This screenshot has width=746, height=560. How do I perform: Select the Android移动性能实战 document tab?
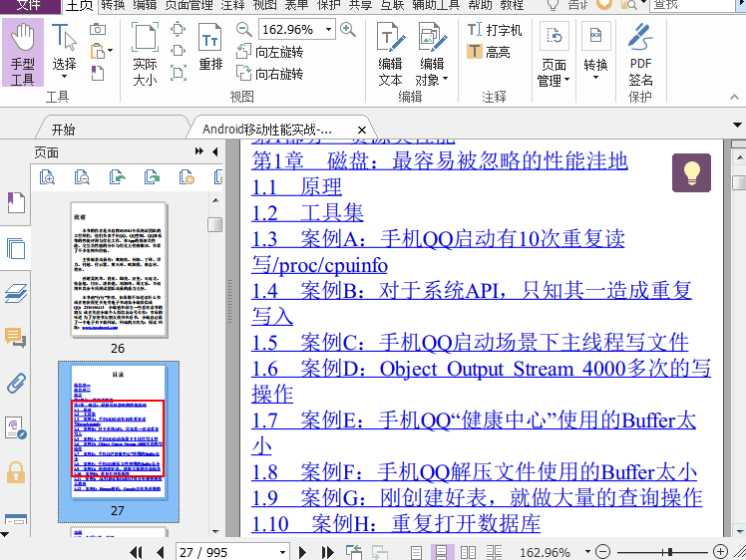(267, 130)
